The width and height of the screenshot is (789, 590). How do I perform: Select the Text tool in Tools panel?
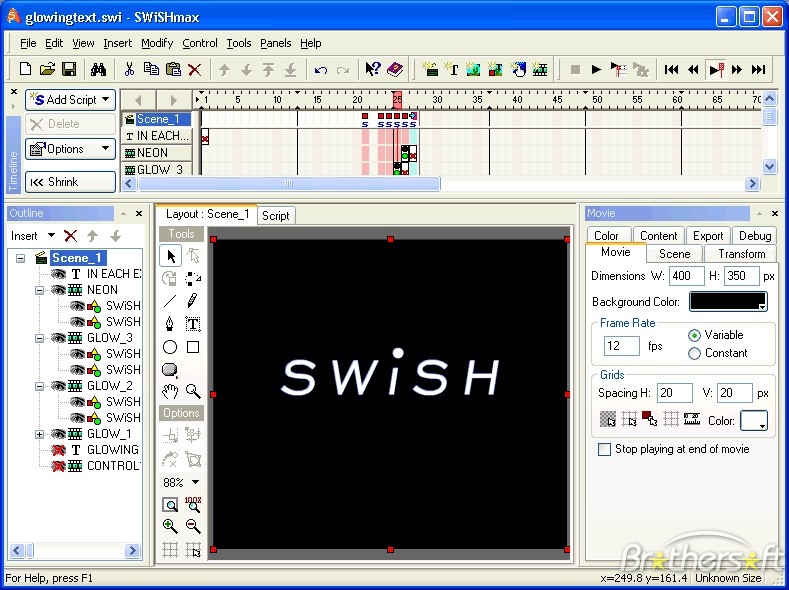193,323
